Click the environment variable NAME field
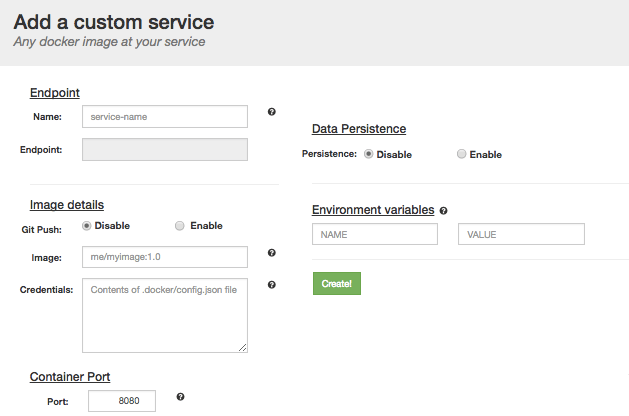The image size is (629, 416). point(375,234)
